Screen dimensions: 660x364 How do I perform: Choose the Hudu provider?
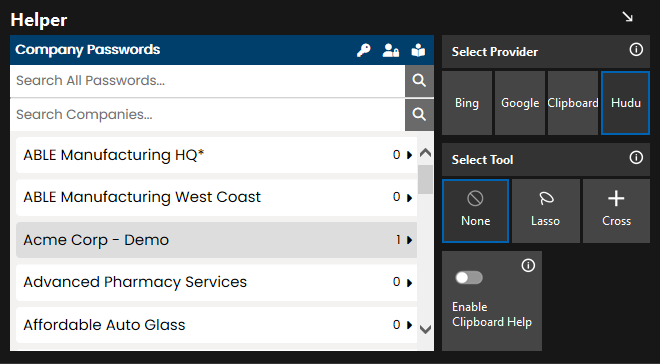[625, 103]
